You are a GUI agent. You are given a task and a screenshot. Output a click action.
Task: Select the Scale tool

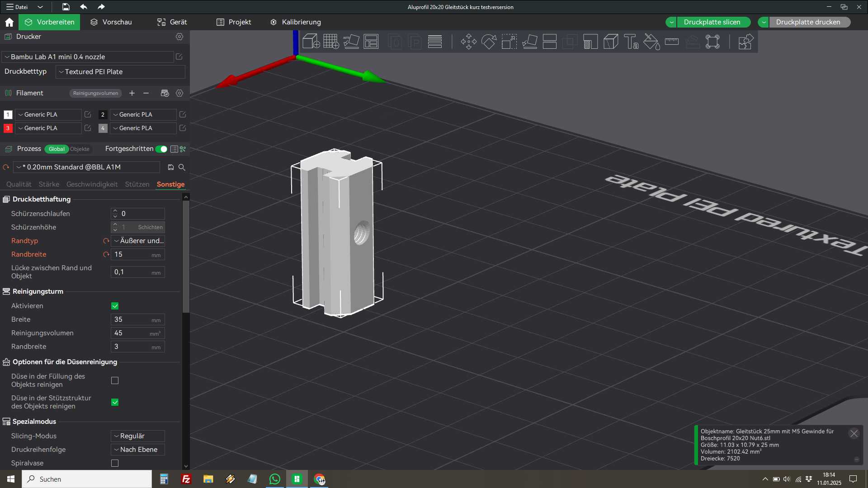tap(509, 42)
